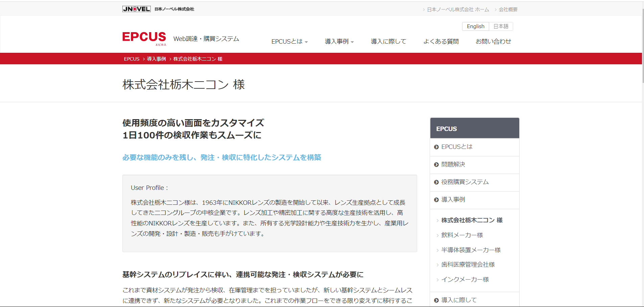
Task: Open 導入に際して in top navigation
Action: tap(388, 41)
